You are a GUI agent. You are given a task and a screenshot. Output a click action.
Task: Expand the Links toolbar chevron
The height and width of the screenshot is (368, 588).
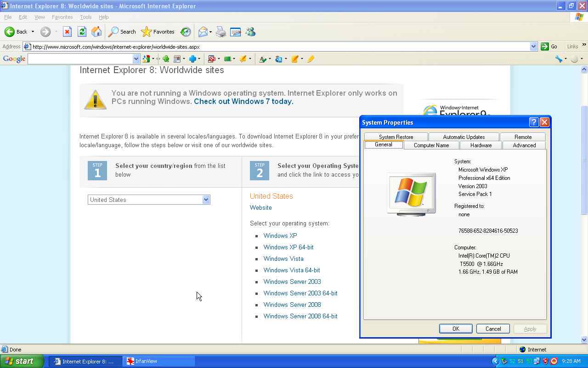tap(584, 45)
